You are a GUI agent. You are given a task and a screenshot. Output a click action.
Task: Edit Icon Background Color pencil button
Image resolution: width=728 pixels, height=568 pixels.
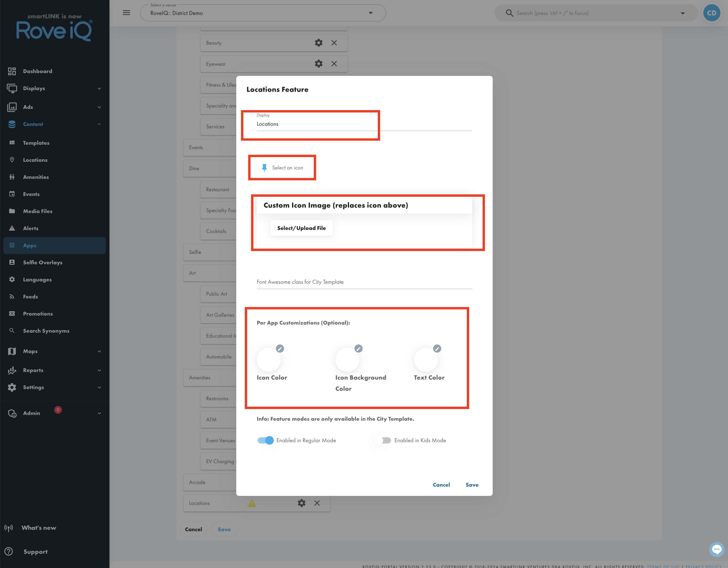pyautogui.click(x=358, y=349)
